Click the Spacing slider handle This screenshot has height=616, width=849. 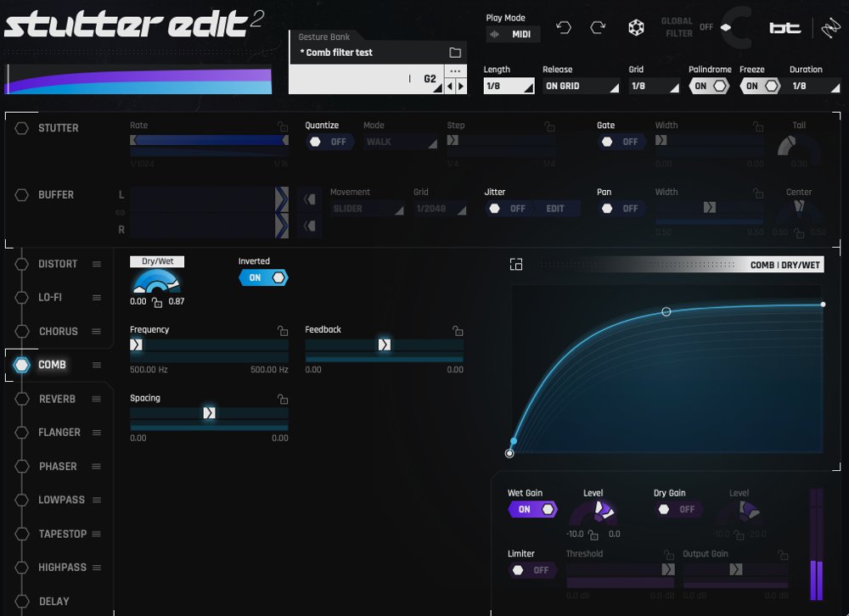click(209, 413)
